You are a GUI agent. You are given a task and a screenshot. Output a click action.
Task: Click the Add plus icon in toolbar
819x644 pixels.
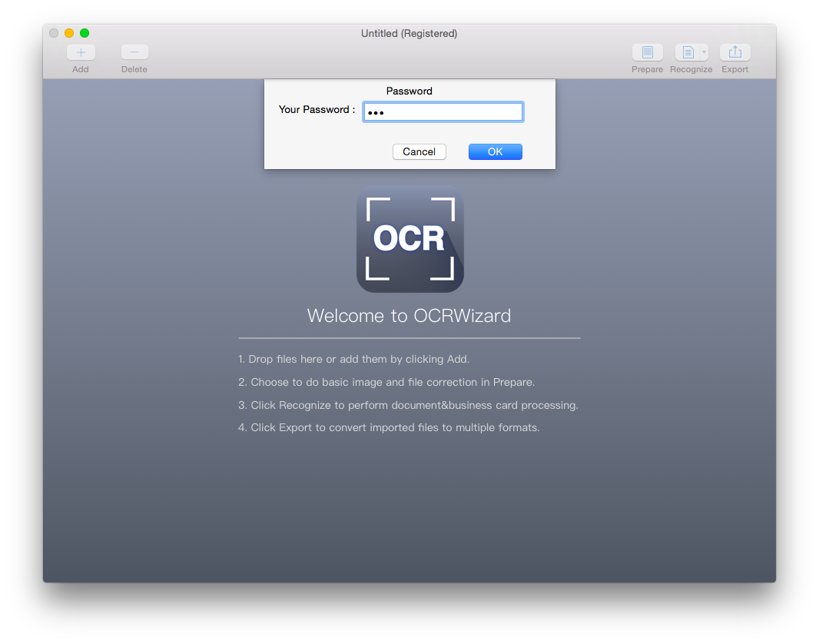pos(81,52)
